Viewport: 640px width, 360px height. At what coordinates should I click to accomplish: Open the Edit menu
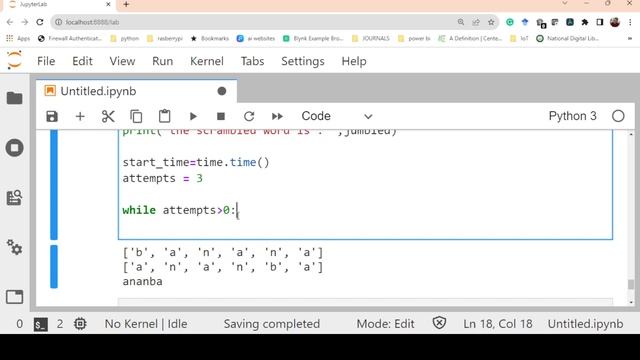pos(82,61)
